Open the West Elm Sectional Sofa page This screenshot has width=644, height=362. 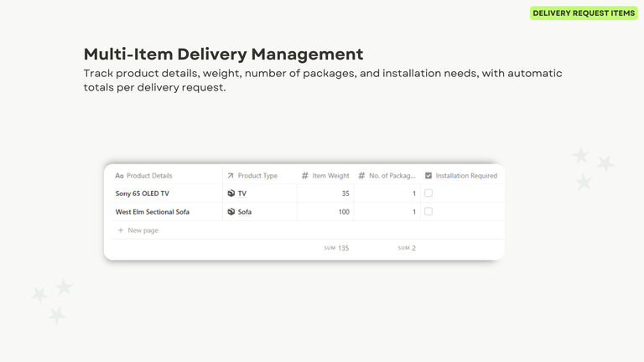pos(153,212)
